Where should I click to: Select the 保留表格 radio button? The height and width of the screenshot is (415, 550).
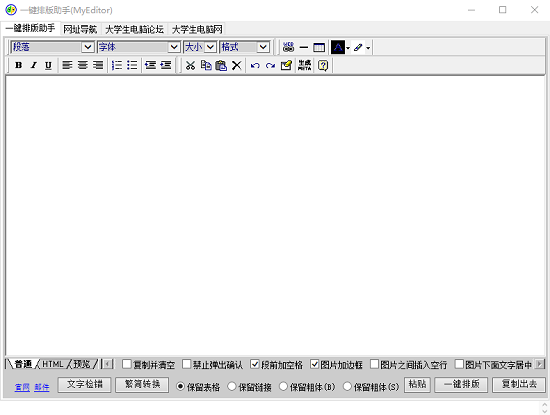click(180, 386)
